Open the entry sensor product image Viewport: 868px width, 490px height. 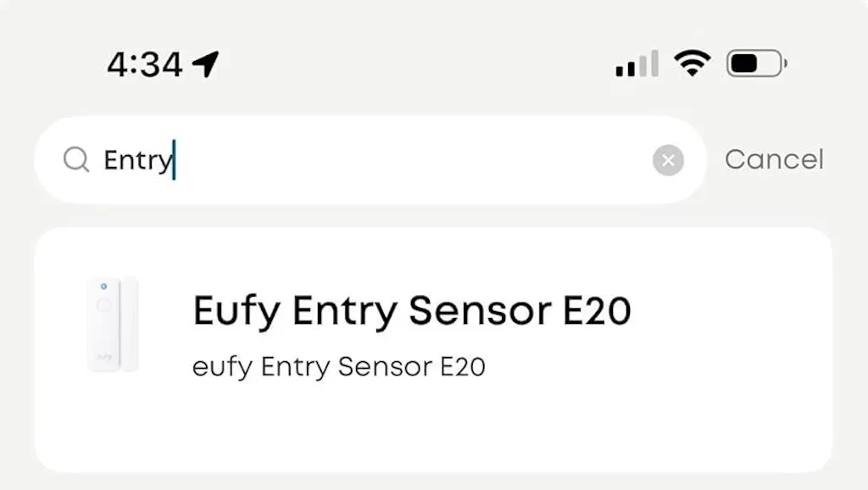click(112, 325)
